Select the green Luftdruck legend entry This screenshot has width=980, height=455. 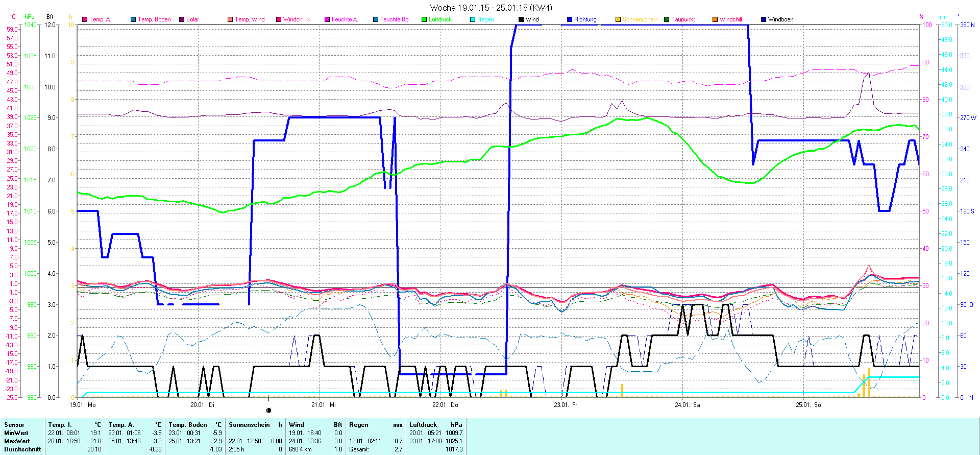click(x=439, y=19)
